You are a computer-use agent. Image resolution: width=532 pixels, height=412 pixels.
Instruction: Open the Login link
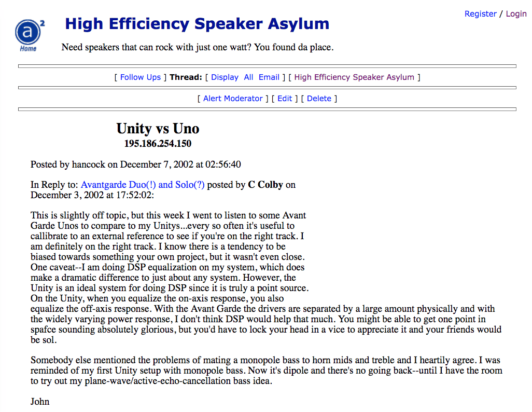coord(516,14)
